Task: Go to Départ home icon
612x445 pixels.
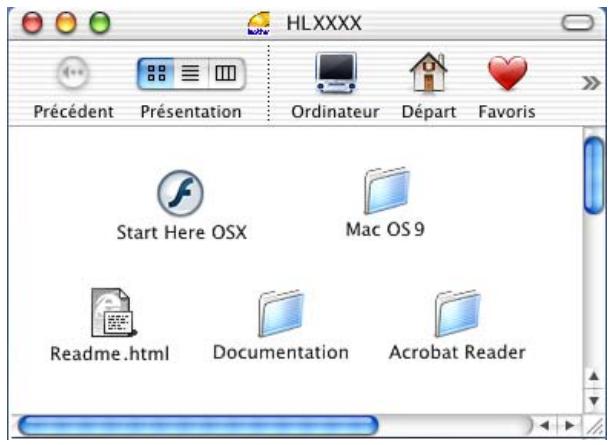Action: pos(429,72)
